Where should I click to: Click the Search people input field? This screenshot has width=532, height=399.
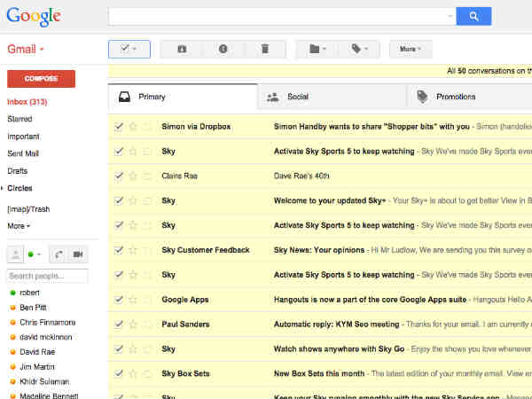(46, 277)
